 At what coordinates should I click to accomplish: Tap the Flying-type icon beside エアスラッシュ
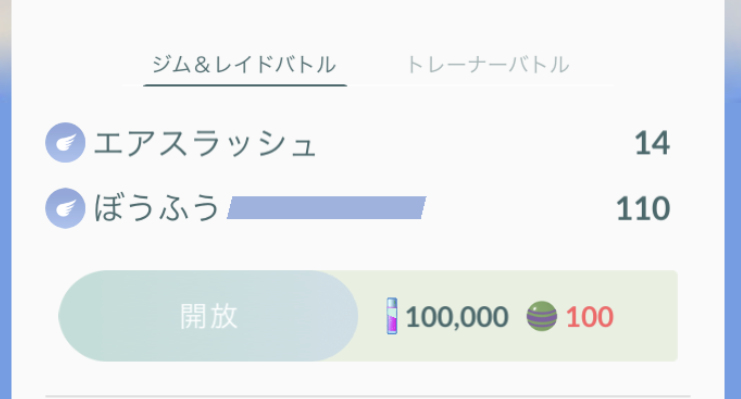click(65, 142)
